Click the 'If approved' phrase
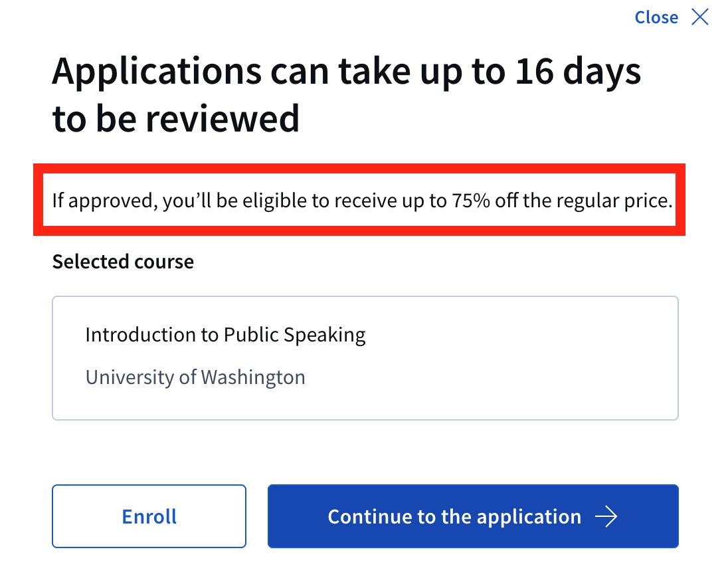Viewport: 728px width, 578px height. [x=104, y=200]
